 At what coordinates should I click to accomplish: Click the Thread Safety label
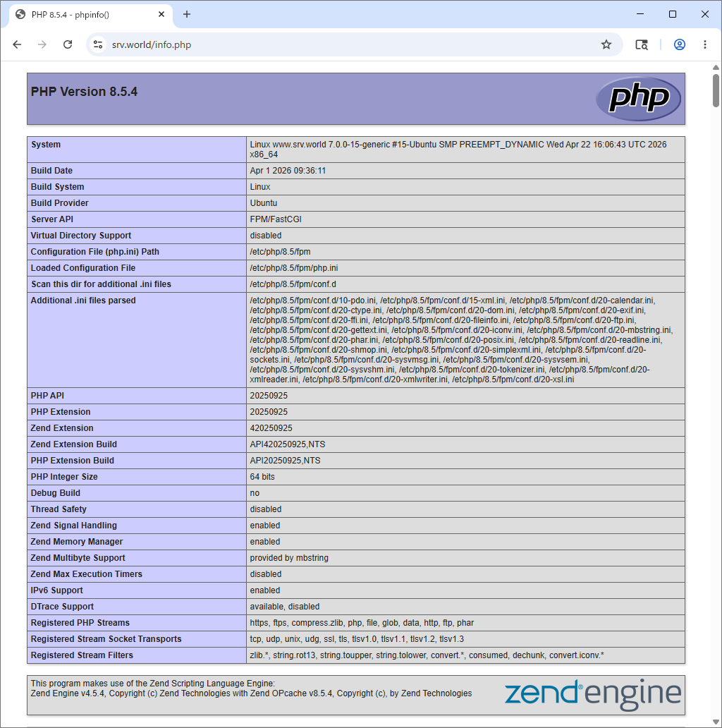59,509
